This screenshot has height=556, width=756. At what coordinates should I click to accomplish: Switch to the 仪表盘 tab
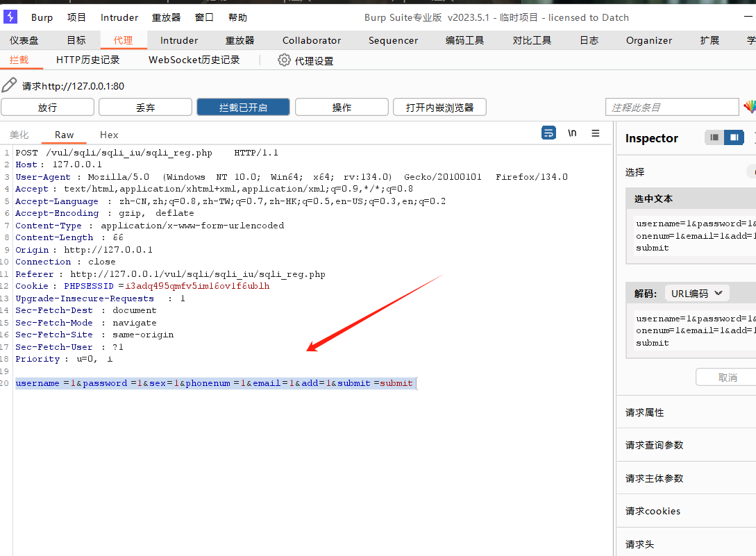pyautogui.click(x=24, y=40)
